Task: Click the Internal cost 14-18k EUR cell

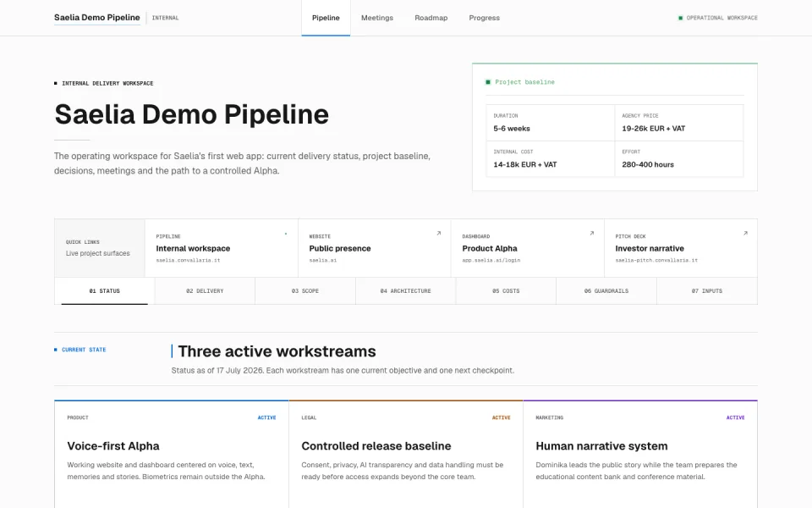Action: pyautogui.click(x=551, y=159)
